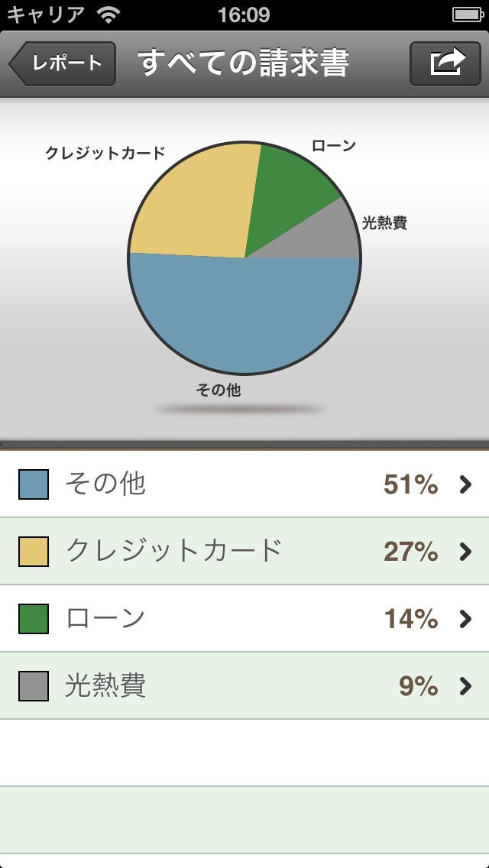Tap the yellow クレジットカード pie slice
This screenshot has width=489, height=868.
[x=195, y=206]
